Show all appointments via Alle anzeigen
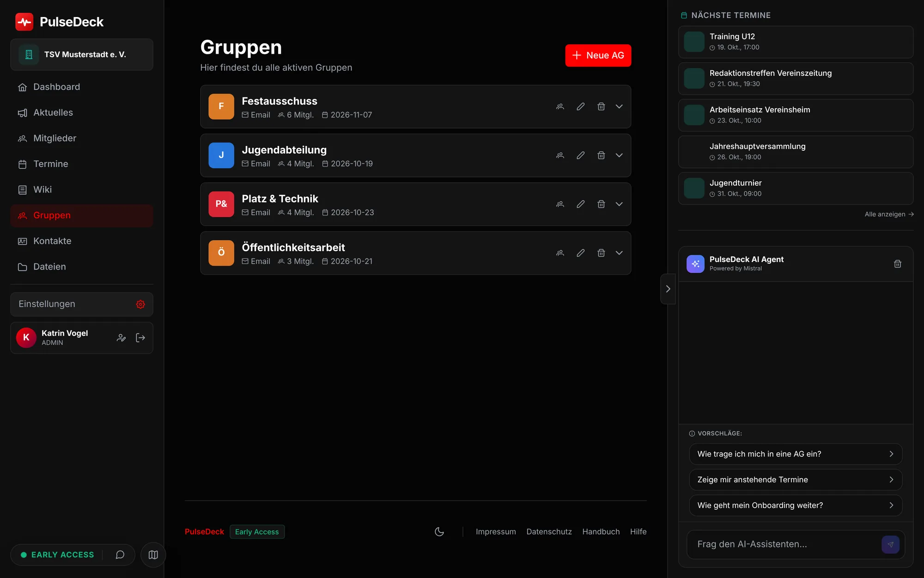The height and width of the screenshot is (578, 924). click(889, 215)
